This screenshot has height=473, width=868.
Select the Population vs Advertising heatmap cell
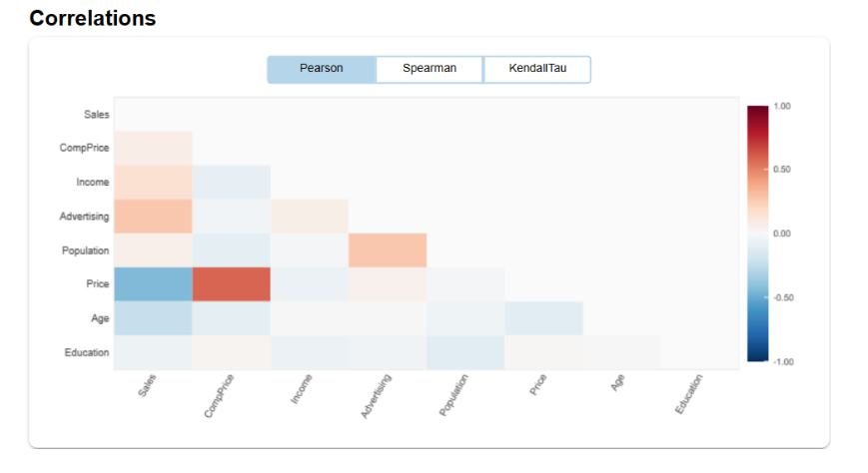388,250
